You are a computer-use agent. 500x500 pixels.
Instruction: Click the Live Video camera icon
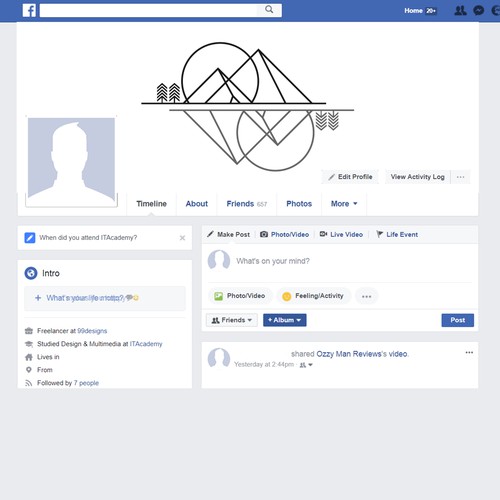[x=323, y=234]
